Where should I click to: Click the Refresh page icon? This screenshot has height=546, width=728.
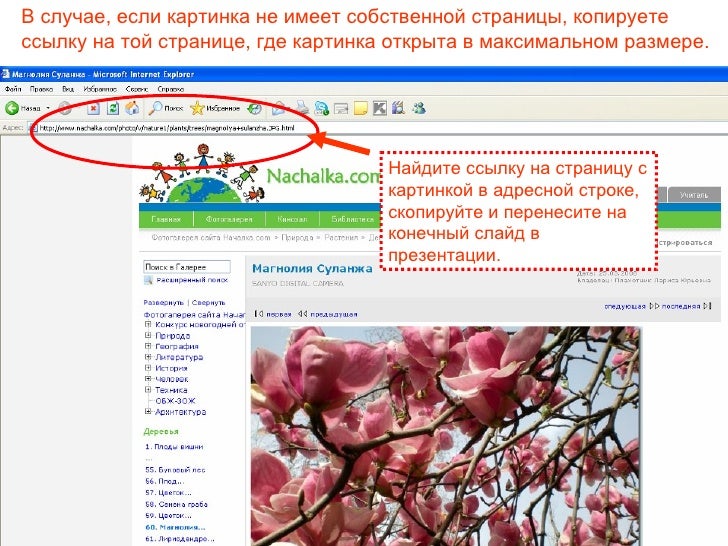coord(113,109)
